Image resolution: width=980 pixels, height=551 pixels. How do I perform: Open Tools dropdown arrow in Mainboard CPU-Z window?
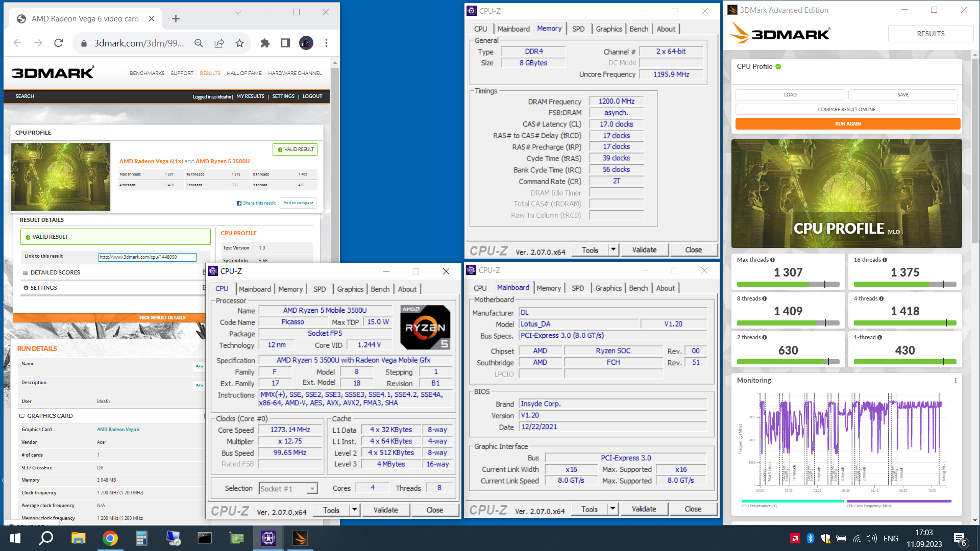(x=612, y=509)
